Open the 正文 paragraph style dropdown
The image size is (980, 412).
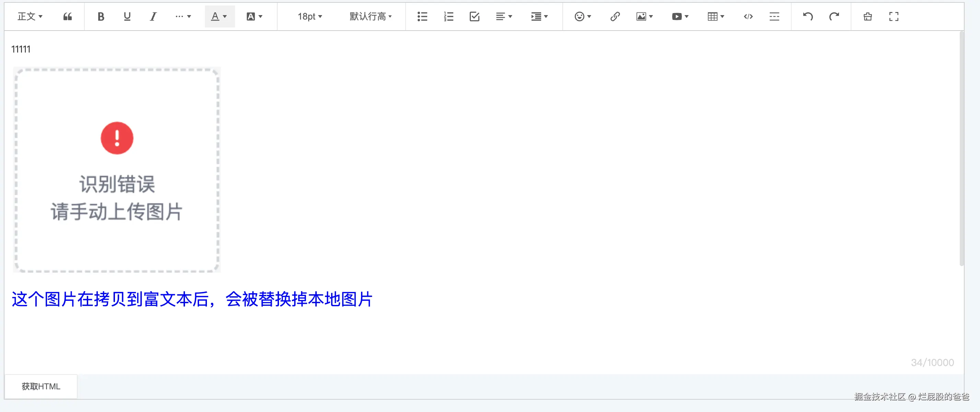coord(30,16)
